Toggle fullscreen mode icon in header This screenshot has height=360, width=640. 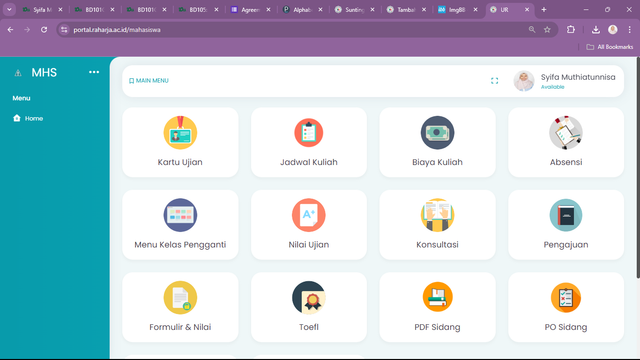click(x=494, y=81)
